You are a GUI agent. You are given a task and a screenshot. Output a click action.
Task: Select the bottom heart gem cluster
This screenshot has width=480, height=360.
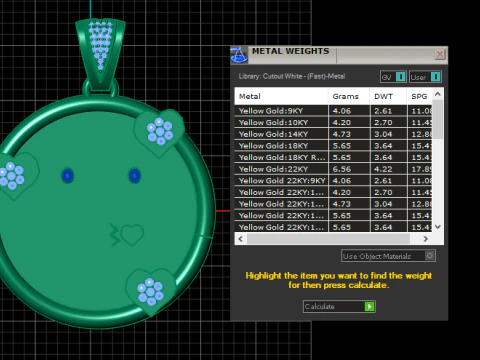[x=150, y=292]
